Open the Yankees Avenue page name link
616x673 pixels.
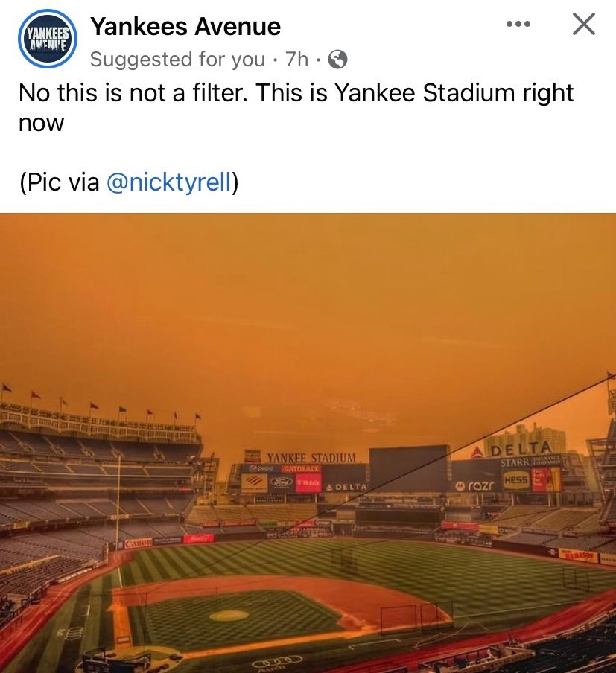pos(185,27)
